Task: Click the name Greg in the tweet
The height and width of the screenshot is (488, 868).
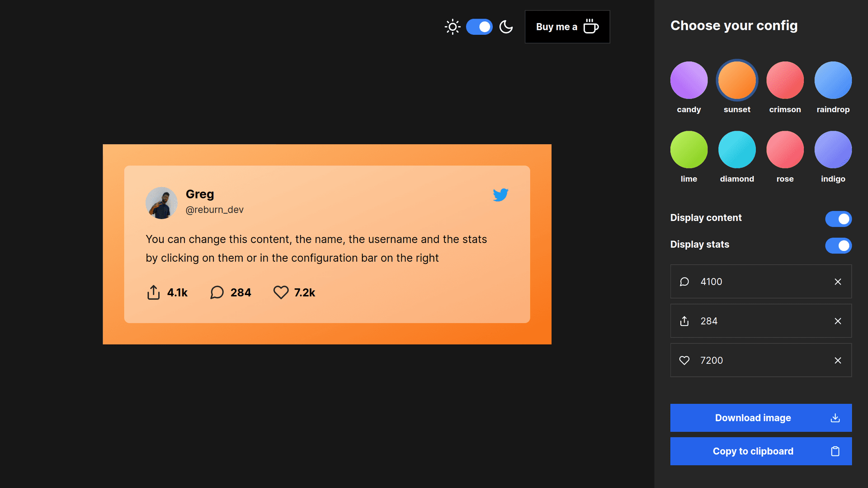Action: [x=200, y=194]
